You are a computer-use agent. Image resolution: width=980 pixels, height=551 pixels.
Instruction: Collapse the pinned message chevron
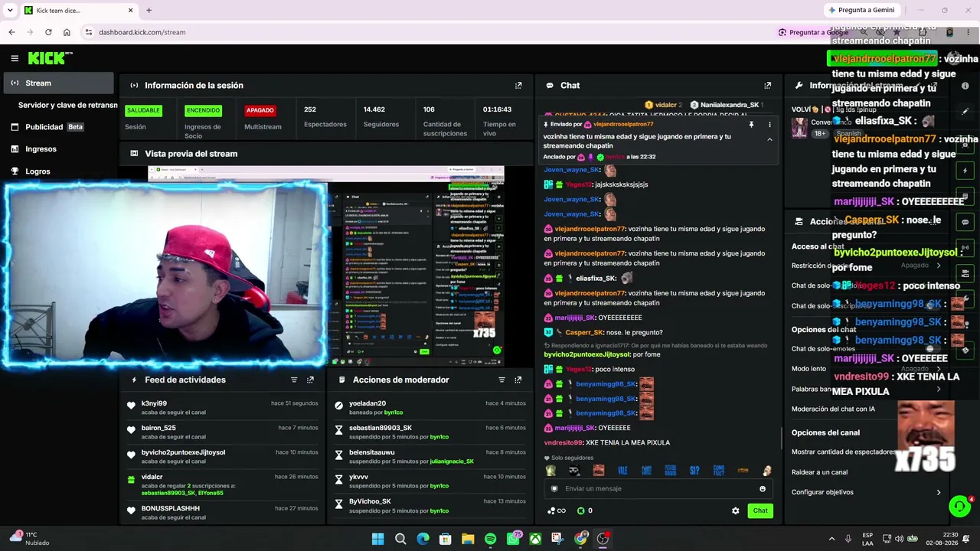[769, 139]
